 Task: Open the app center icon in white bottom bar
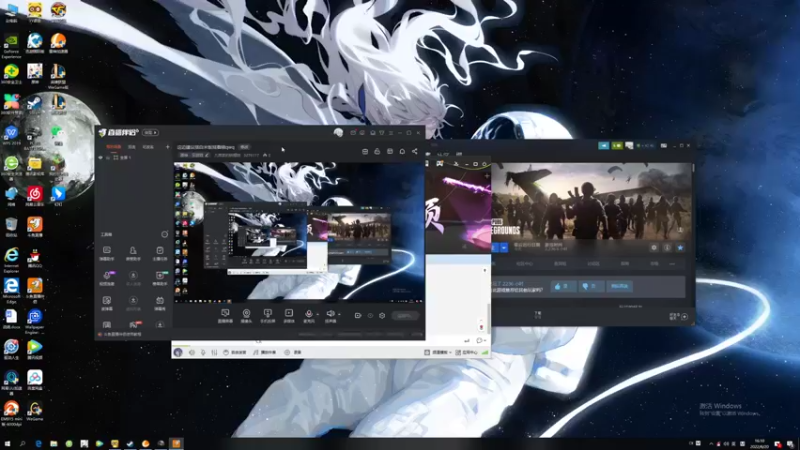[x=466, y=352]
